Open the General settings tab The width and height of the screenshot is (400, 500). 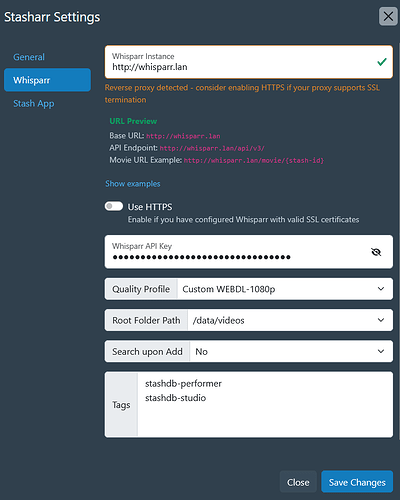pyautogui.click(x=29, y=57)
